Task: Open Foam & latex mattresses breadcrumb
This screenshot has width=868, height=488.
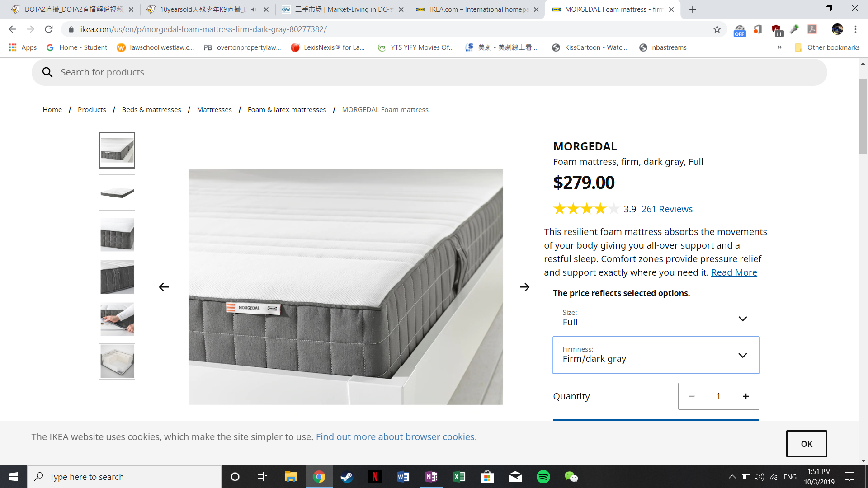Action: tap(287, 110)
